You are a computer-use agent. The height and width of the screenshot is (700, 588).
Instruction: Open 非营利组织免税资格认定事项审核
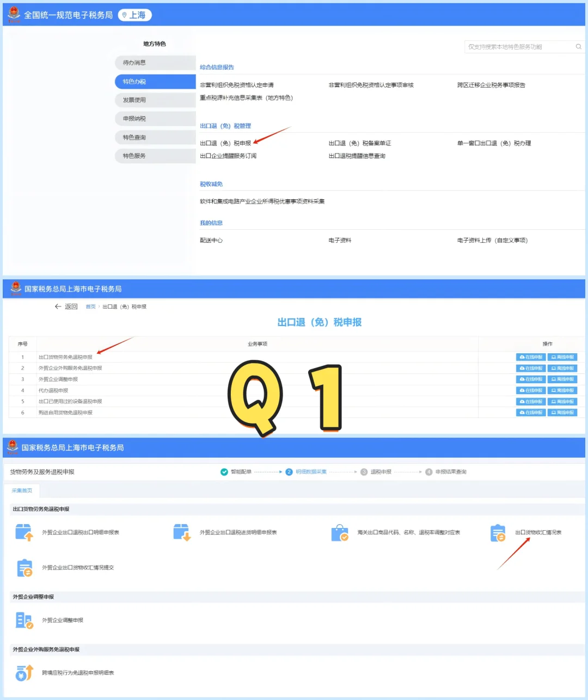371,85
